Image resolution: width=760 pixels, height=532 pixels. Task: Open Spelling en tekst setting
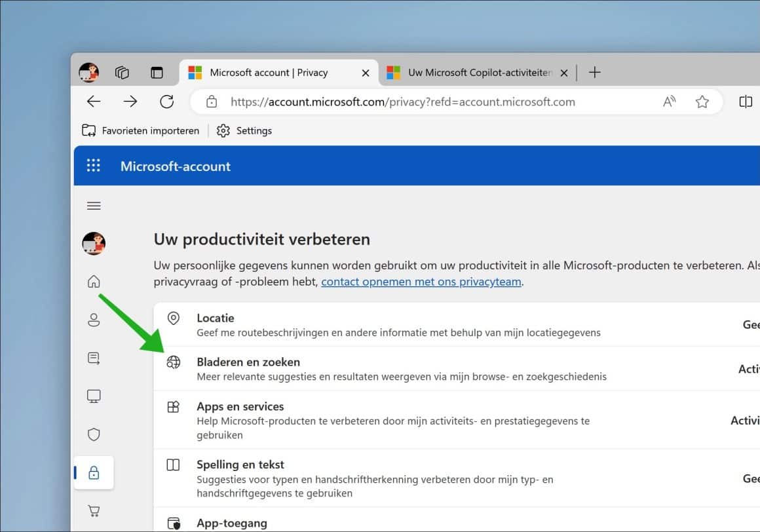240,465
